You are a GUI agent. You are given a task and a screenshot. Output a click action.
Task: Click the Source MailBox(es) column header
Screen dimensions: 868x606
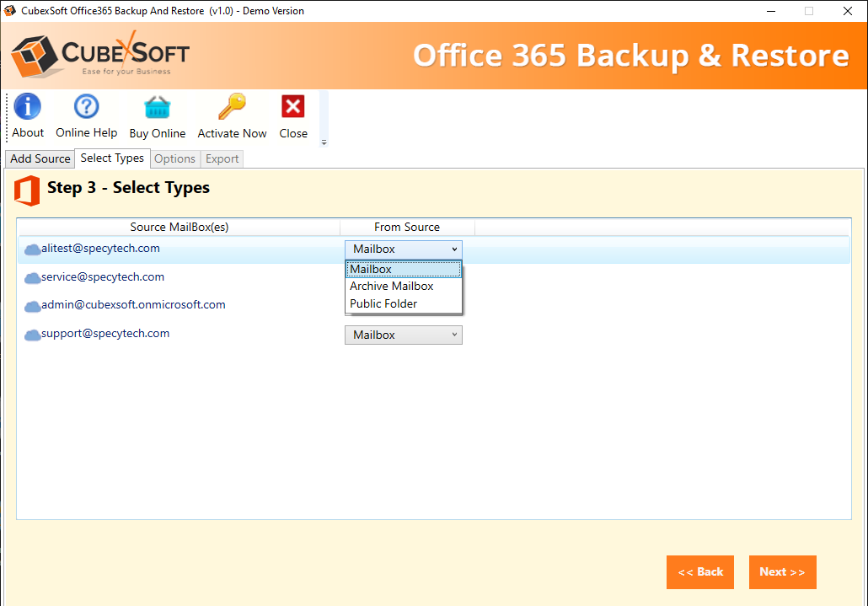coord(179,227)
